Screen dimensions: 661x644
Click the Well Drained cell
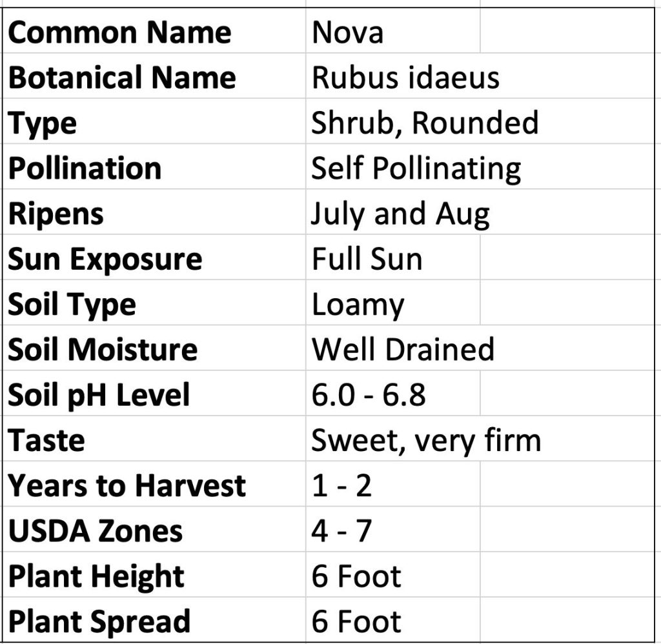[x=393, y=348]
